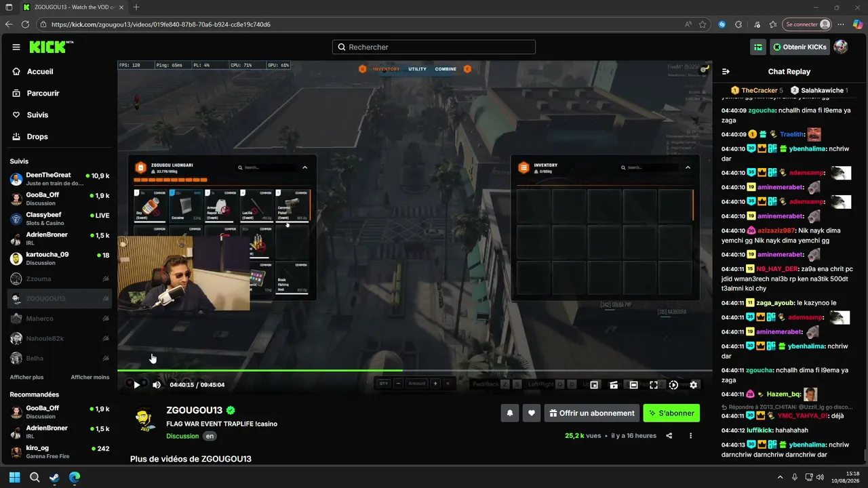Focus the Rechercher search field
The width and height of the screenshot is (868, 488).
pyautogui.click(x=434, y=47)
